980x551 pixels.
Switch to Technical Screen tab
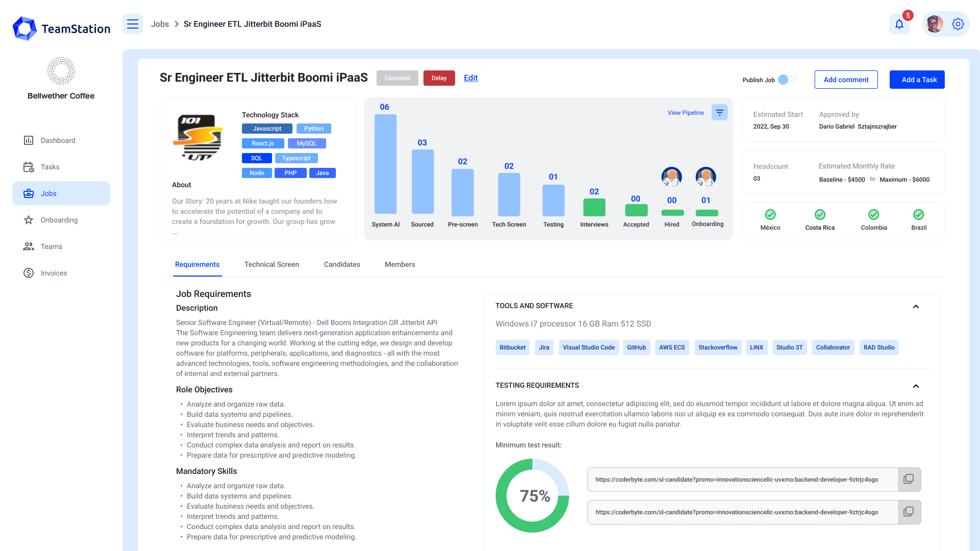pyautogui.click(x=272, y=264)
